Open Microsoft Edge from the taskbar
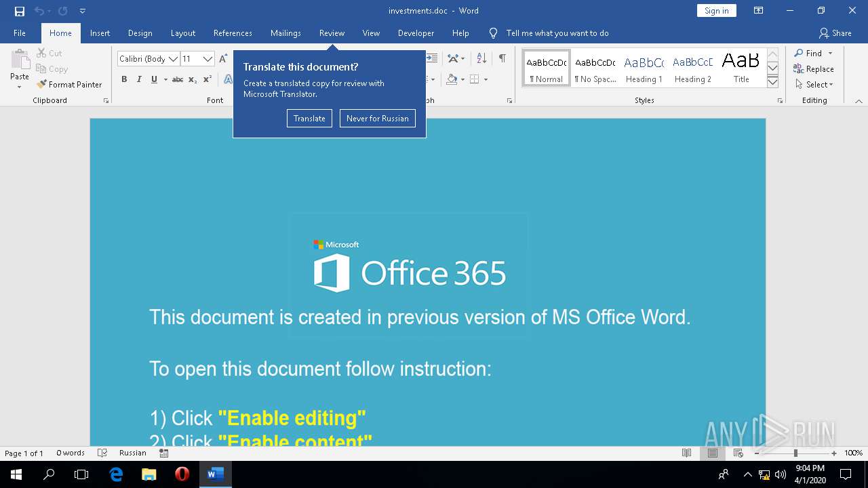 coord(116,474)
